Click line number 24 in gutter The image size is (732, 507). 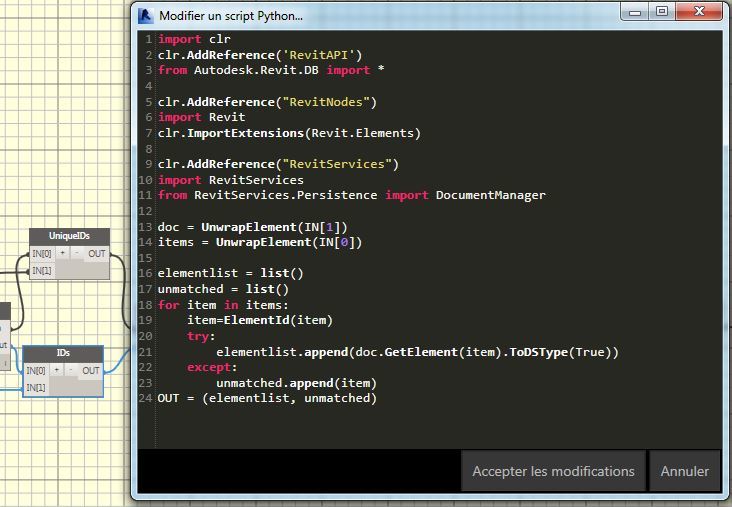[x=145, y=398]
